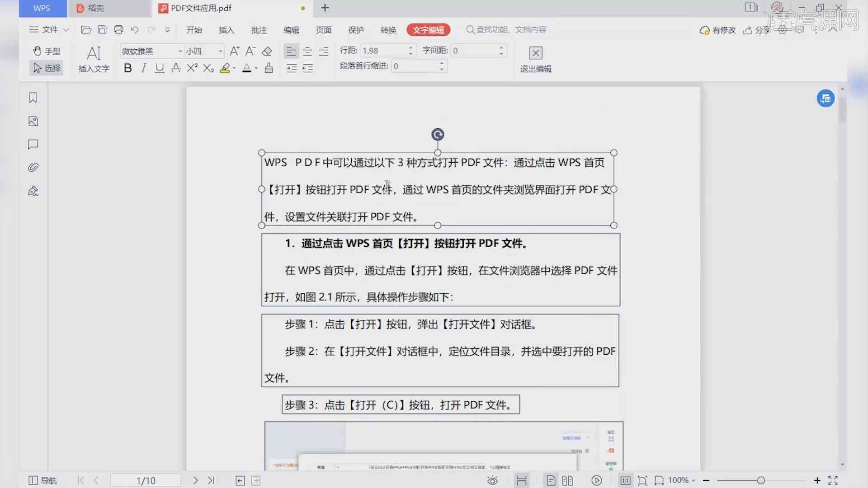Open the 开始 tab
The width and height of the screenshot is (868, 488).
(194, 30)
